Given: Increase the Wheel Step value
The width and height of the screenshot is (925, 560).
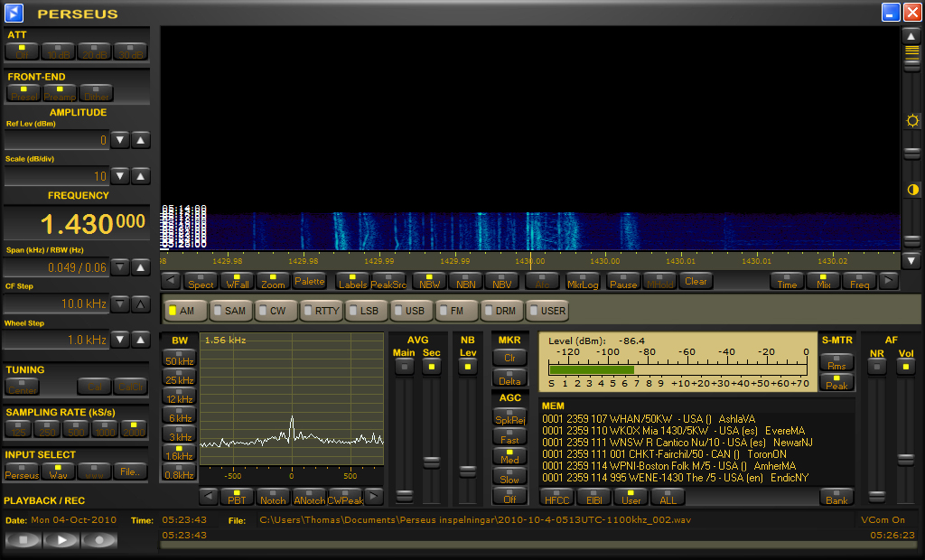Looking at the screenshot, I should [x=140, y=340].
